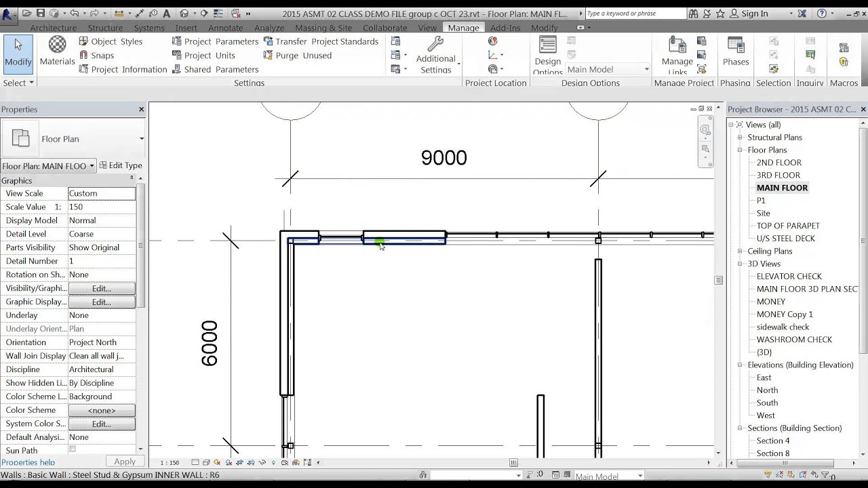Select the Text 'A' tool in the quick access toolbar
This screenshot has height=488, width=868.
click(x=167, y=14)
